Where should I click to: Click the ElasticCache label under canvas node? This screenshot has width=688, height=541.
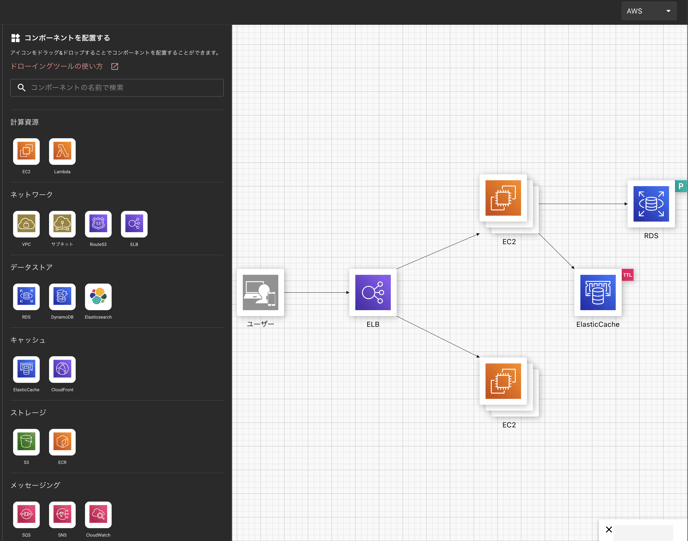tap(598, 324)
